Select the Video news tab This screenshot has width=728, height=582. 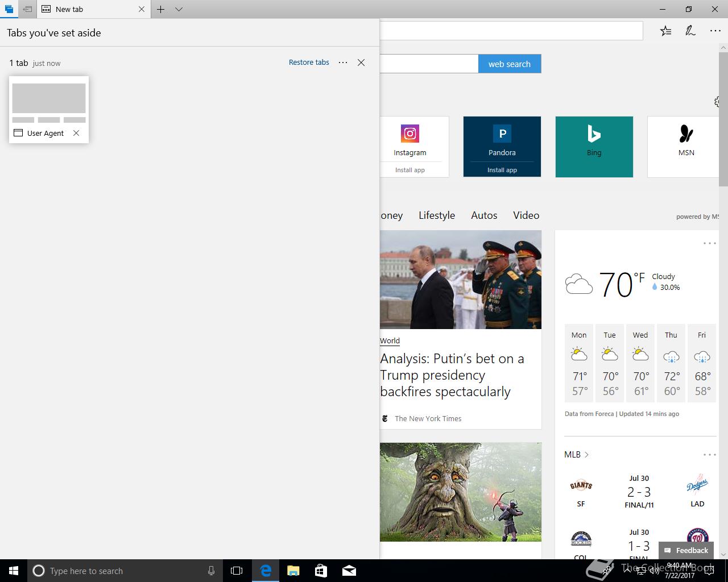[x=526, y=215]
